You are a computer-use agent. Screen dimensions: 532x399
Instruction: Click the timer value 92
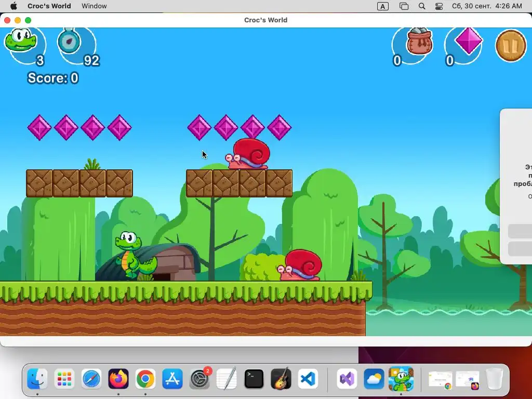[x=91, y=60]
